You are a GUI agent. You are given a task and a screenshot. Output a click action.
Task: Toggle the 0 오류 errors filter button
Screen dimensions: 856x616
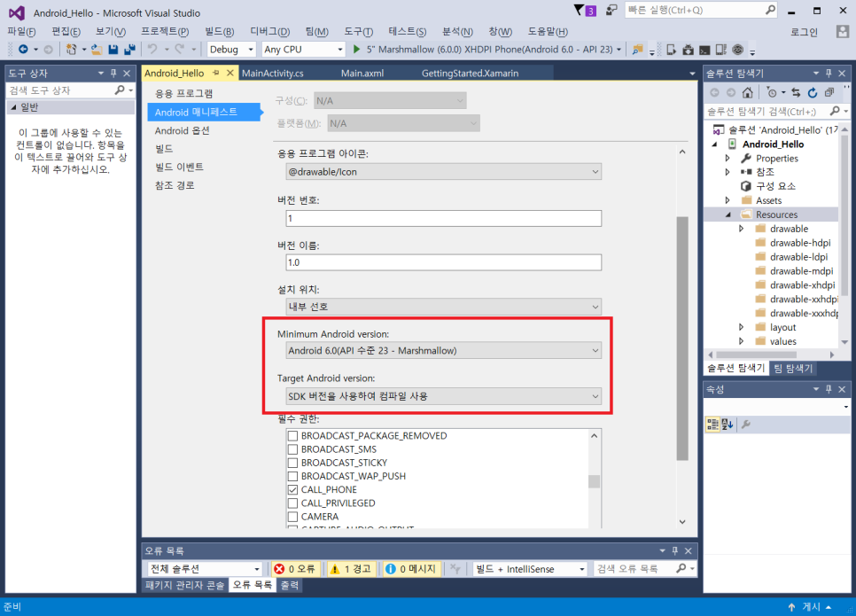tap(295, 569)
